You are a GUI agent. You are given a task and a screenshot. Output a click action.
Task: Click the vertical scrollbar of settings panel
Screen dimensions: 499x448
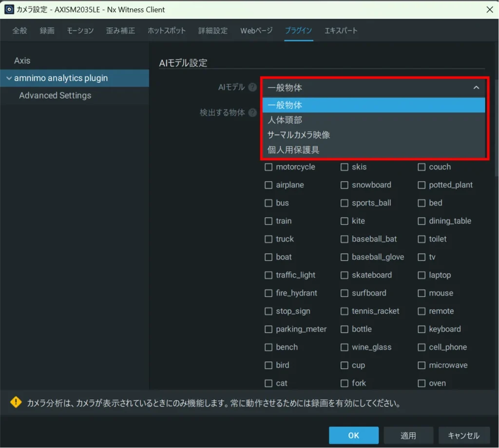pyautogui.click(x=496, y=127)
